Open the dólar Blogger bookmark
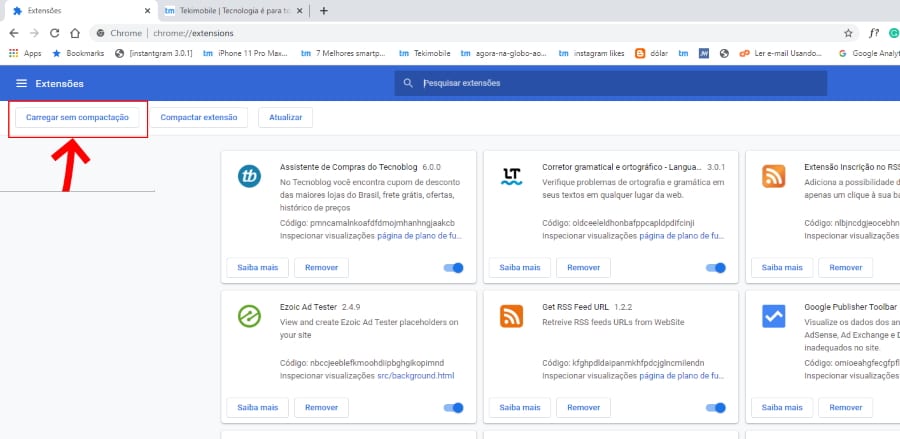The width and height of the screenshot is (900, 439). point(651,53)
